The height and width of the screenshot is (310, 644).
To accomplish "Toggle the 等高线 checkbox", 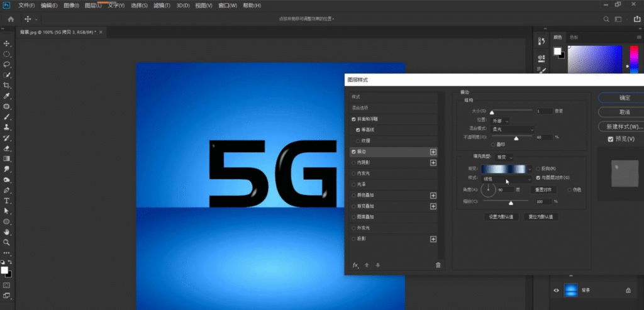I will coord(358,130).
